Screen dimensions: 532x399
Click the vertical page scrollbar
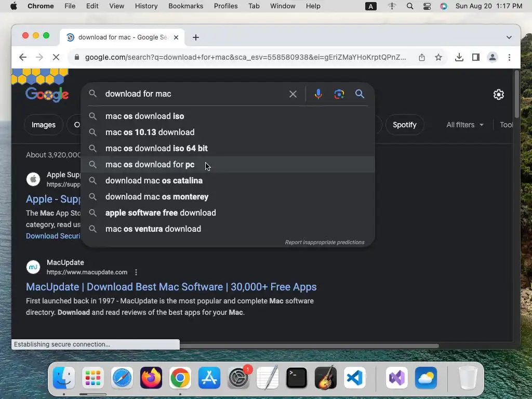[517, 95]
